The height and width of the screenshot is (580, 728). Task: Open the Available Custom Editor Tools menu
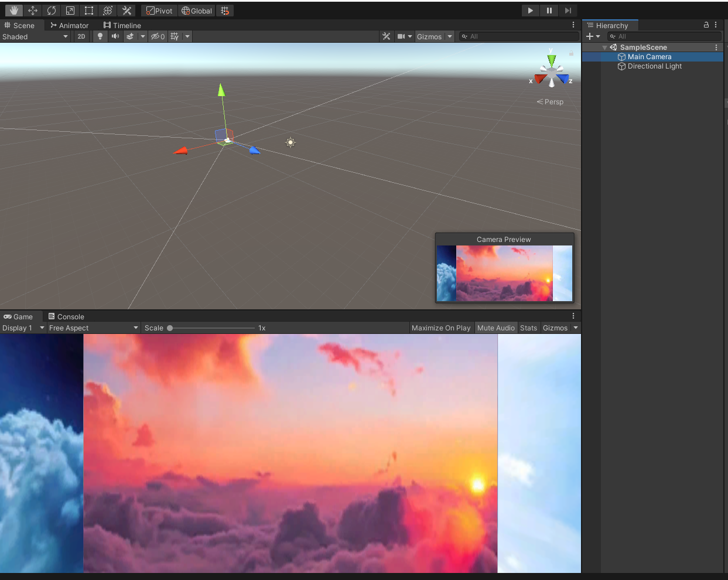pos(127,10)
